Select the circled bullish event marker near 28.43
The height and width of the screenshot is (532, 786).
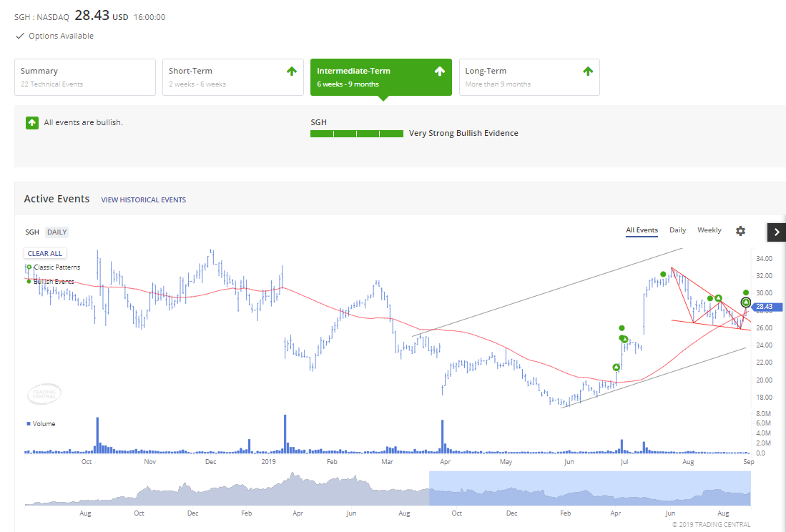coord(746,302)
